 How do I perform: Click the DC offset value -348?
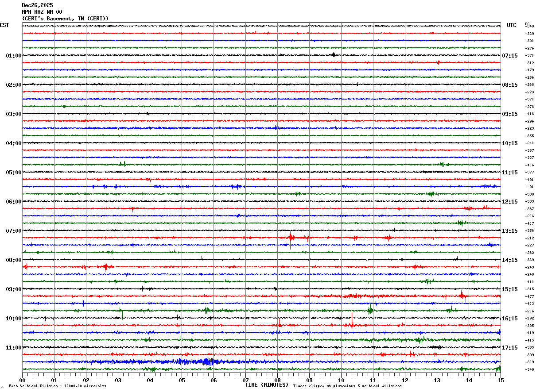coord(529,27)
